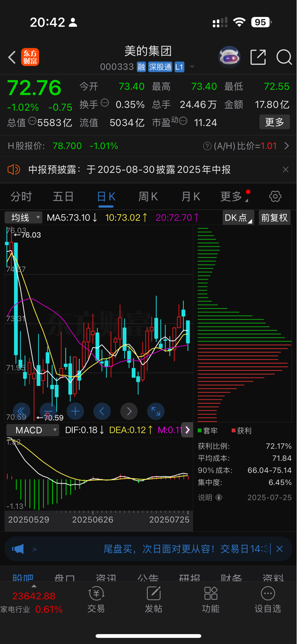The width and height of the screenshot is (297, 644).
Task: Tap the info icon beside 总值
Action: click(x=32, y=121)
